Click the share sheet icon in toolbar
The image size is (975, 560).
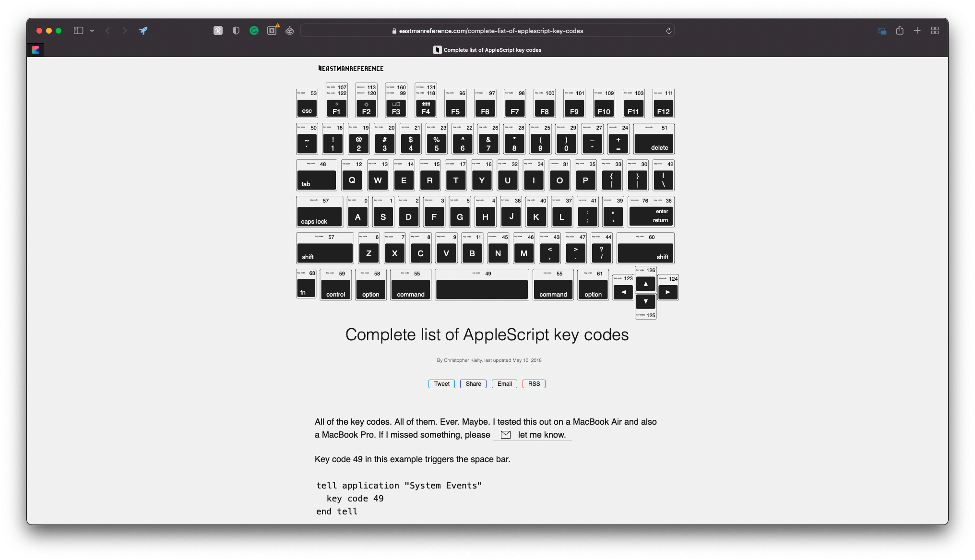(x=901, y=30)
